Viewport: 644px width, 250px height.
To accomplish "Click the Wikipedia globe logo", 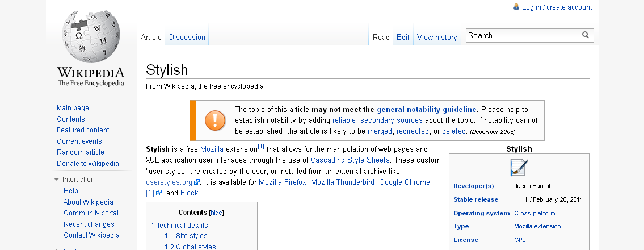I will (x=91, y=36).
